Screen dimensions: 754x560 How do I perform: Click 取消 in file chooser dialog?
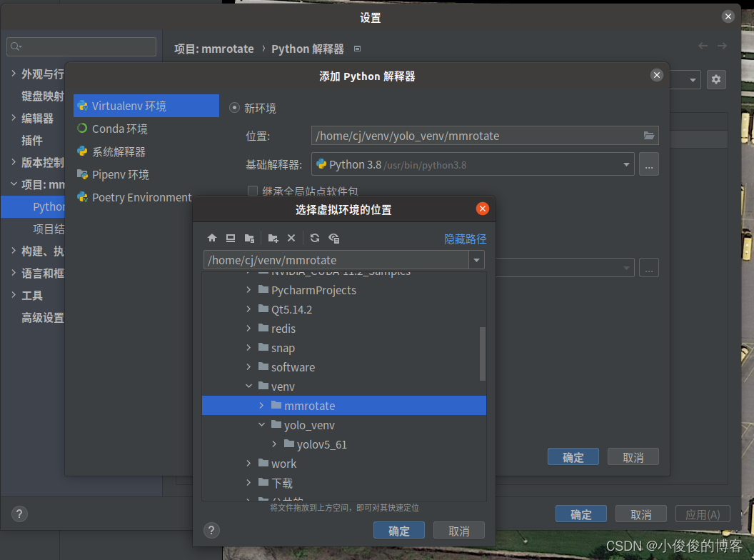point(458,531)
